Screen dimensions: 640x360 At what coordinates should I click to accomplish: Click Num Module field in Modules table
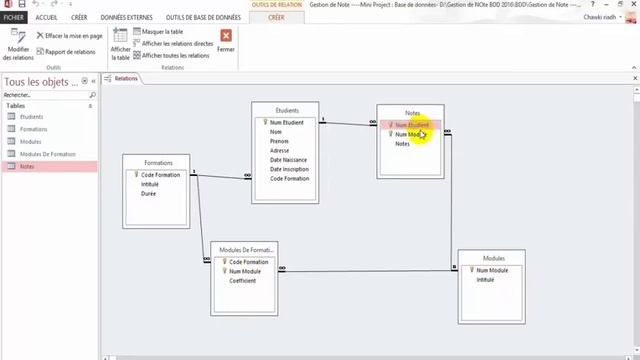pyautogui.click(x=492, y=270)
